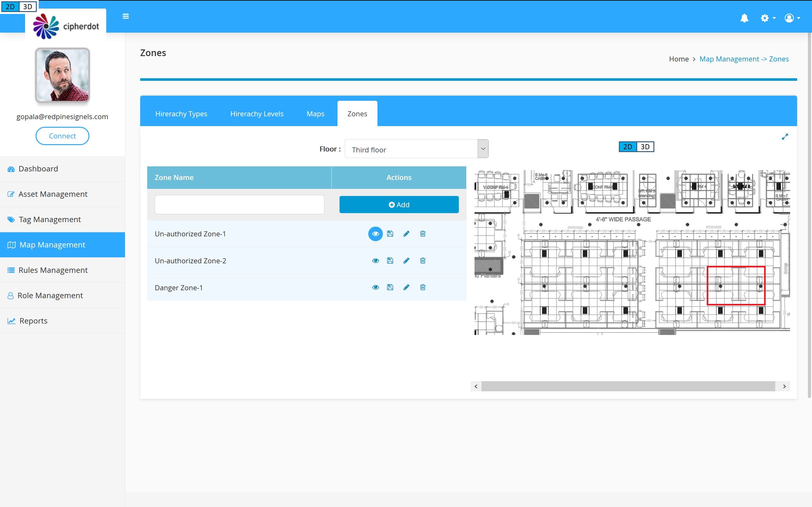
Task: Open the notifications bell
Action: tap(744, 18)
